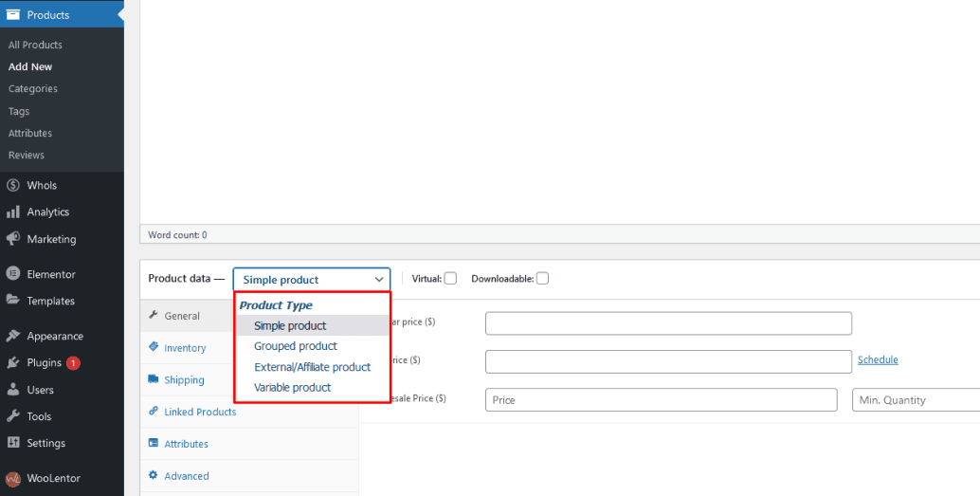Open the Reviews submenu item

27,156
